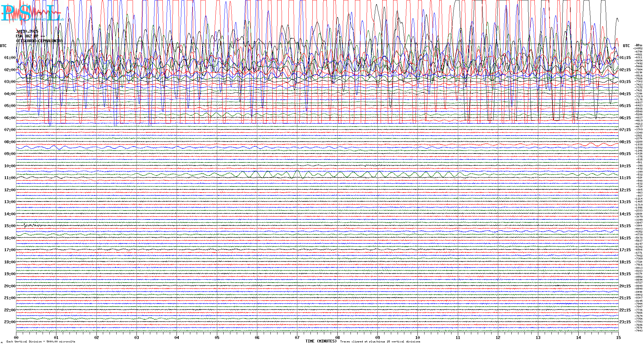
Task: Click the '14:00' hour label
Action: [x=10, y=214]
